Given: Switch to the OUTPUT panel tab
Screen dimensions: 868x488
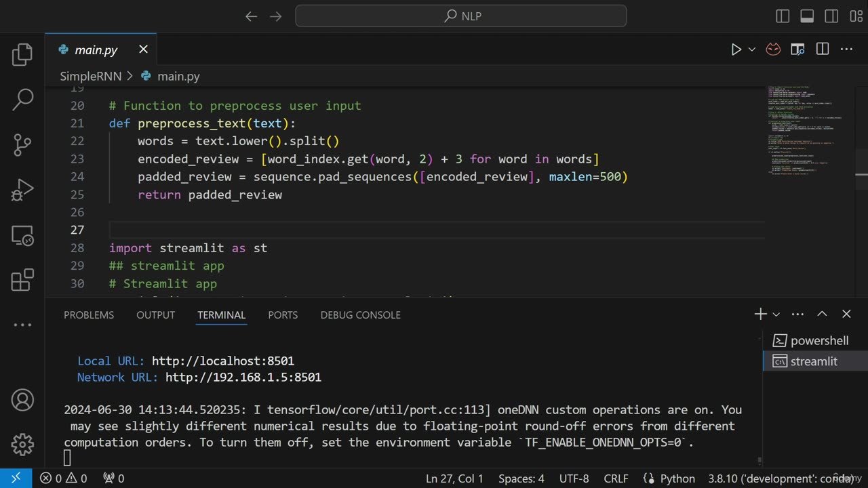Looking at the screenshot, I should coord(155,315).
